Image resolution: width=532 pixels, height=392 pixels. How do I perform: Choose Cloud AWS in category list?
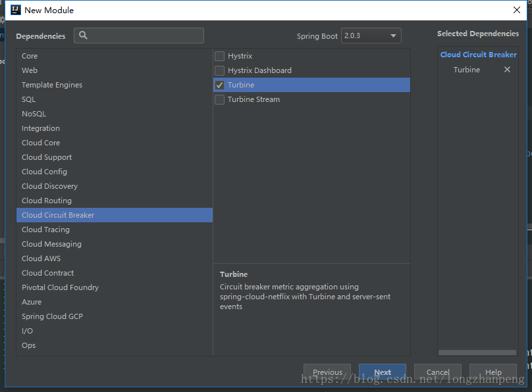click(115, 258)
